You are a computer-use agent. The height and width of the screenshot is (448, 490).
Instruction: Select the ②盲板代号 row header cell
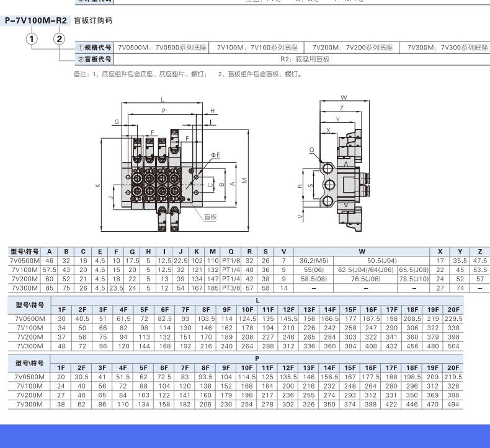[94, 59]
